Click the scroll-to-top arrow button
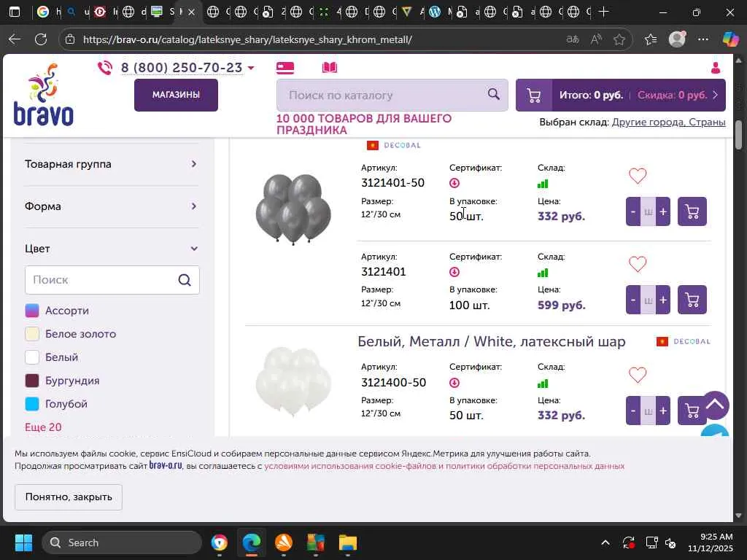The image size is (747, 560). click(715, 405)
